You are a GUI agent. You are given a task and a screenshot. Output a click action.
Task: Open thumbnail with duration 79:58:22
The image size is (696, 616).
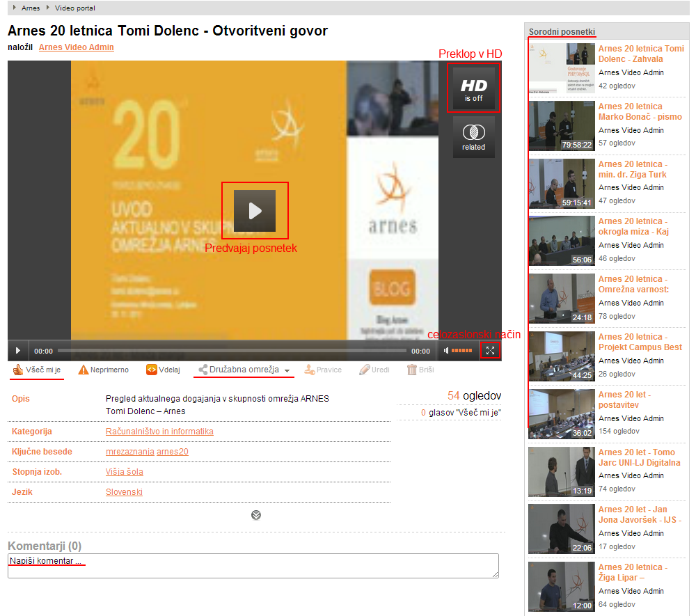point(562,125)
